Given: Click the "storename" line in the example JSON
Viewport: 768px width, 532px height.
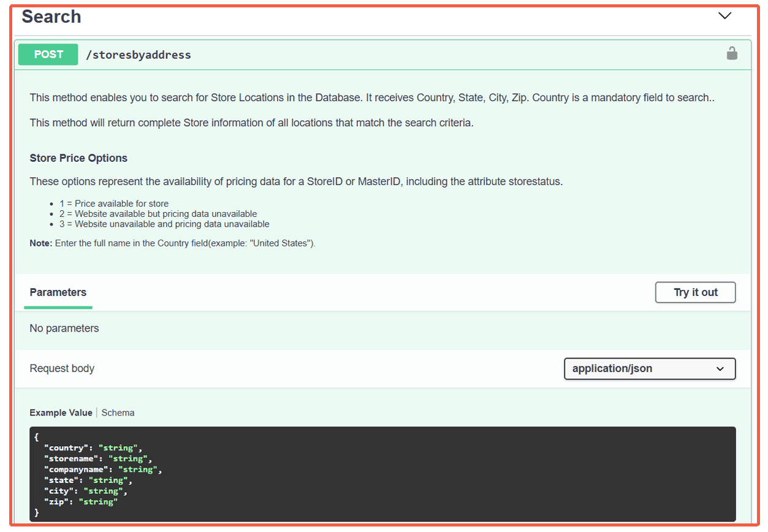Looking at the screenshot, I should pos(97,458).
